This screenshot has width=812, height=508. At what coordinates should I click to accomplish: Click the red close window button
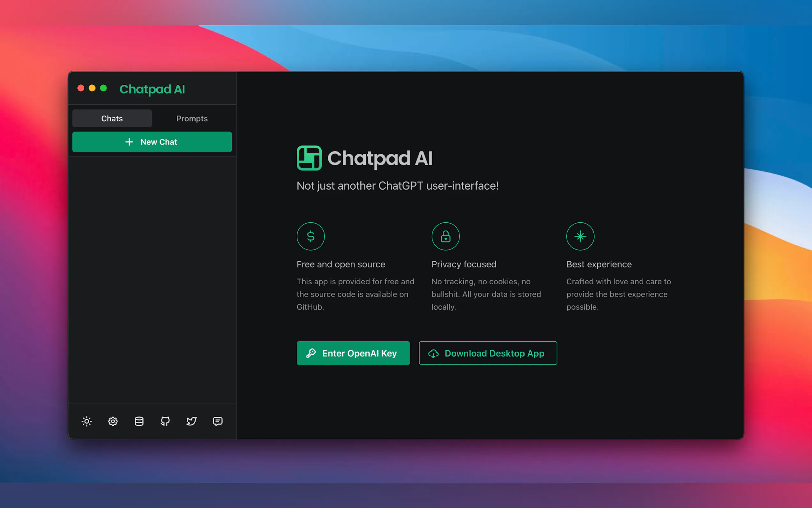click(x=81, y=88)
